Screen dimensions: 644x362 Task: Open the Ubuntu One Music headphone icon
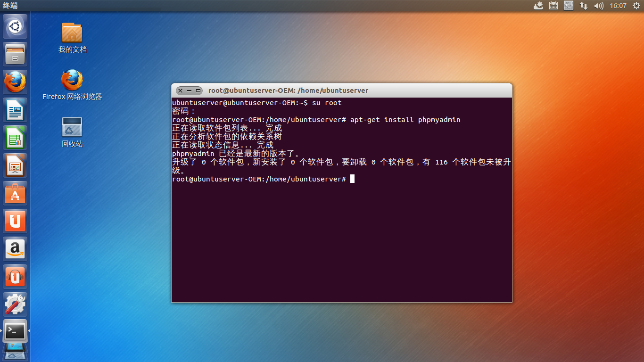(15, 277)
